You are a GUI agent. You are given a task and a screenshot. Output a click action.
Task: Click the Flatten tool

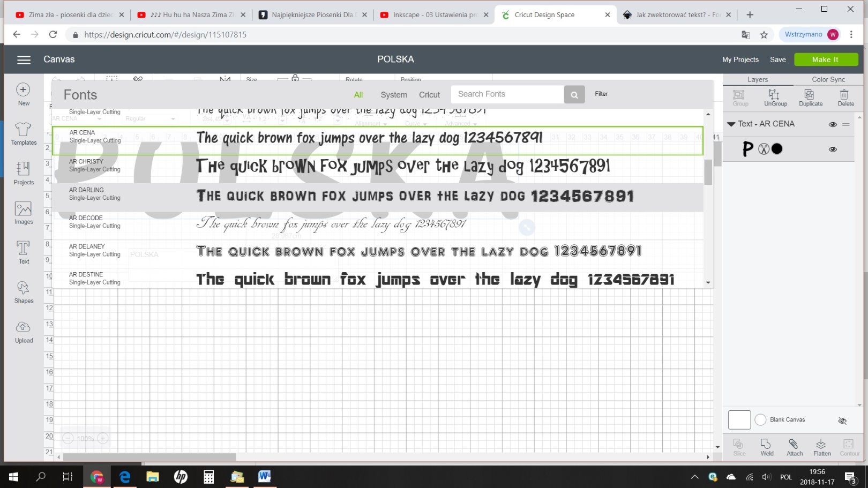(x=822, y=447)
